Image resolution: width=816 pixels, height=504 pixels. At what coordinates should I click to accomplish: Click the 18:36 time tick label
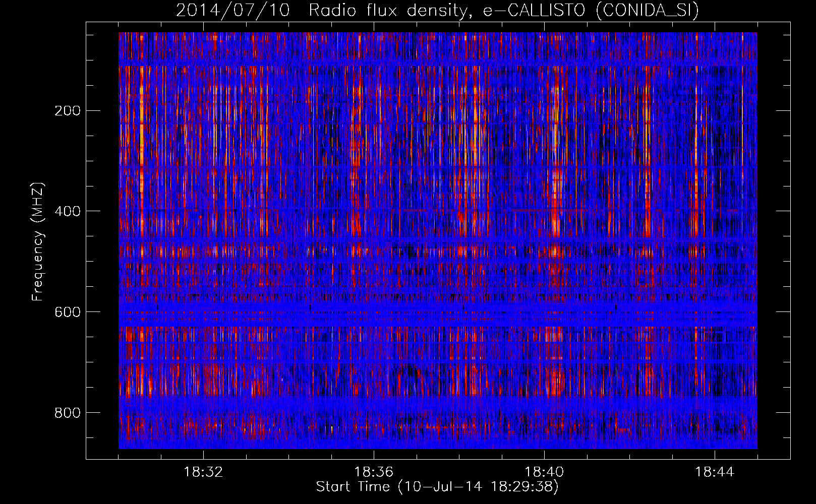tap(374, 472)
